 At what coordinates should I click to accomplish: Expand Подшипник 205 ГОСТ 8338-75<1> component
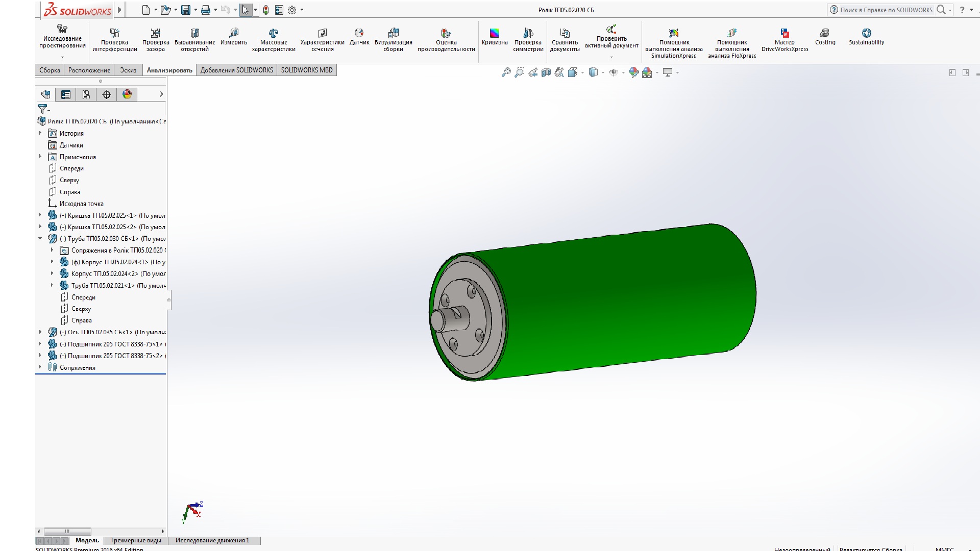tap(40, 344)
